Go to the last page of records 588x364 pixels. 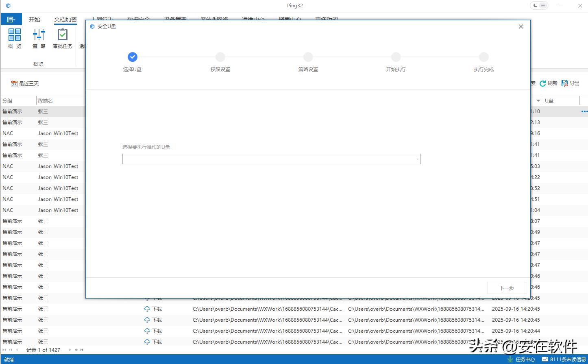(x=83, y=350)
